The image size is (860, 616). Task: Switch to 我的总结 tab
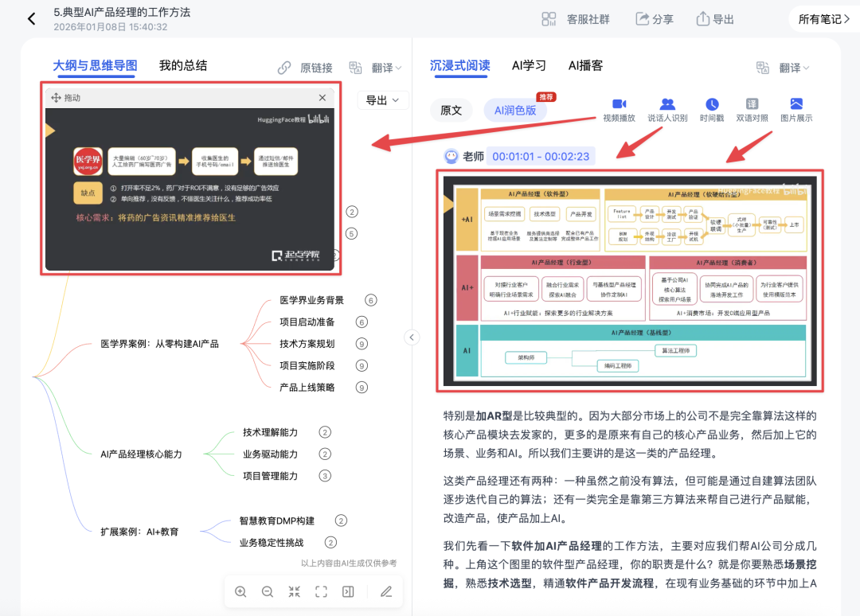click(183, 66)
